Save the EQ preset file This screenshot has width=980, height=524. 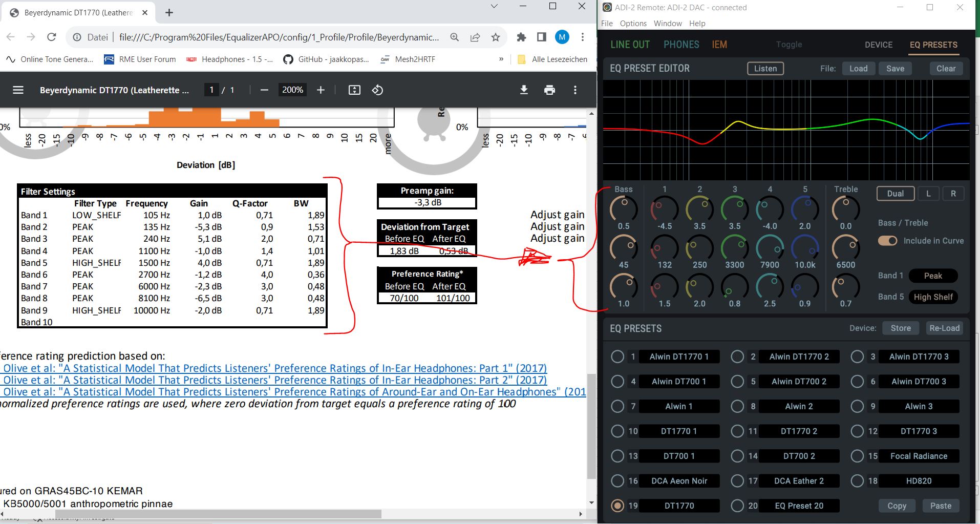(x=895, y=69)
